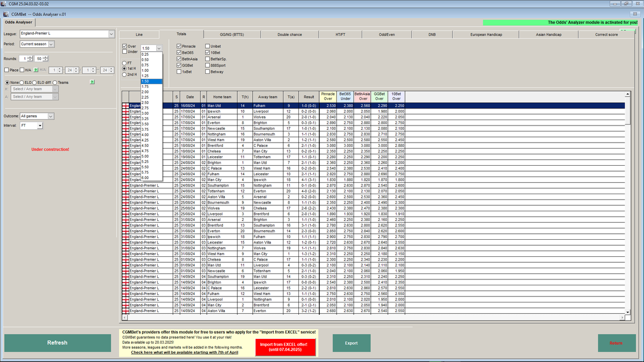Enable the Unibet bookmaker
The image size is (644, 362).
(x=208, y=47)
